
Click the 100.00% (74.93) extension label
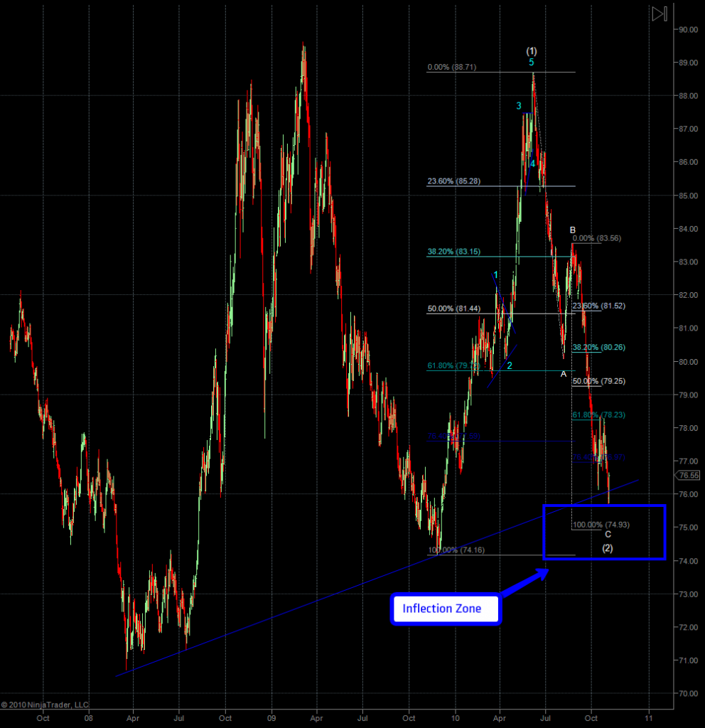601,525
